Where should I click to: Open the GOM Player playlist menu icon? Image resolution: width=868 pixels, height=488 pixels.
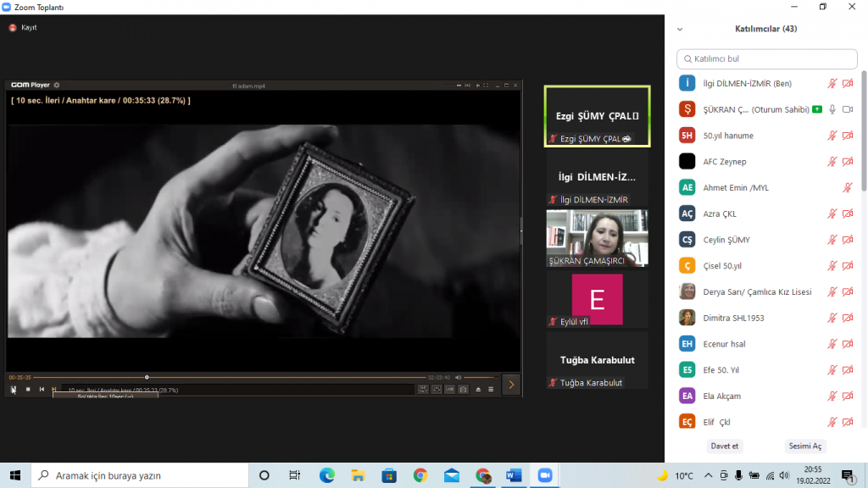491,389
